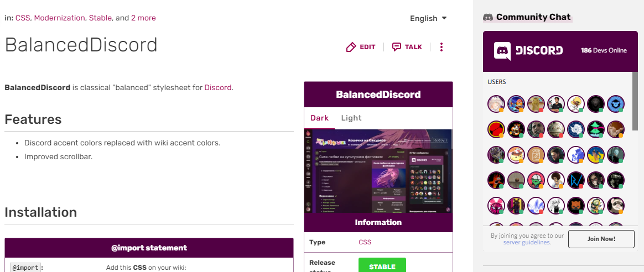Click the '186 Devs Online' text
644x272 pixels.
604,50
